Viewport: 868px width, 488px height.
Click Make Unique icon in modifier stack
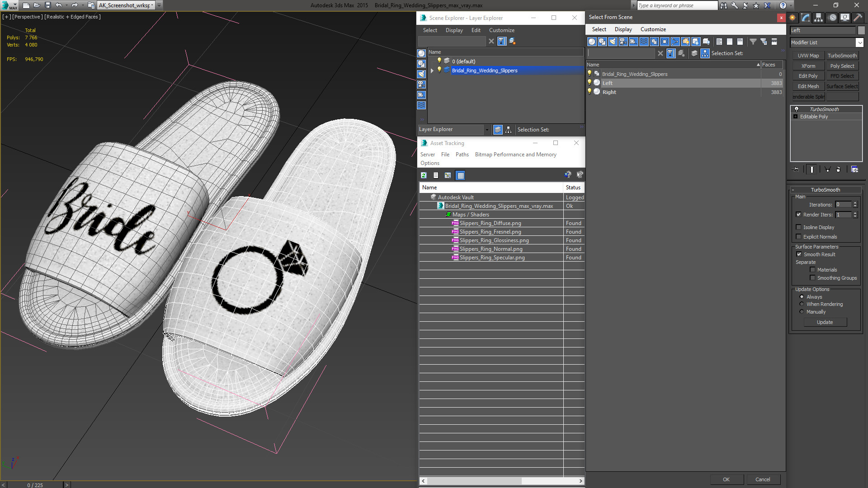tap(827, 169)
